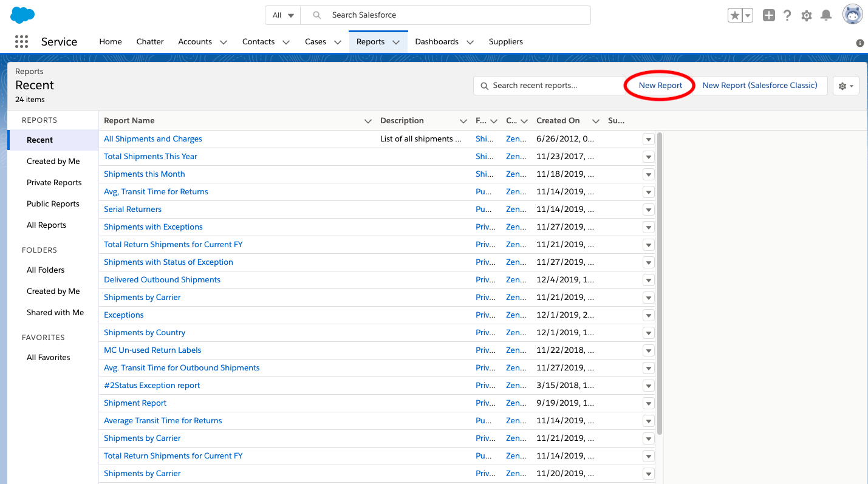Open the list view controls gear button
This screenshot has width=868, height=484.
click(846, 86)
